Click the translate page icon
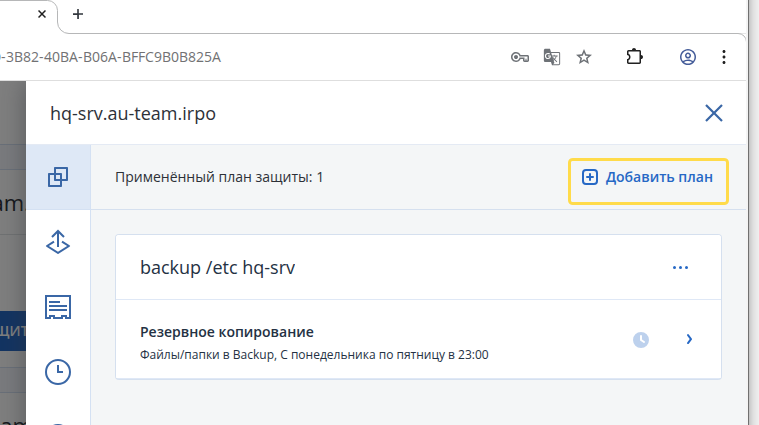The image size is (759, 425). [x=552, y=57]
